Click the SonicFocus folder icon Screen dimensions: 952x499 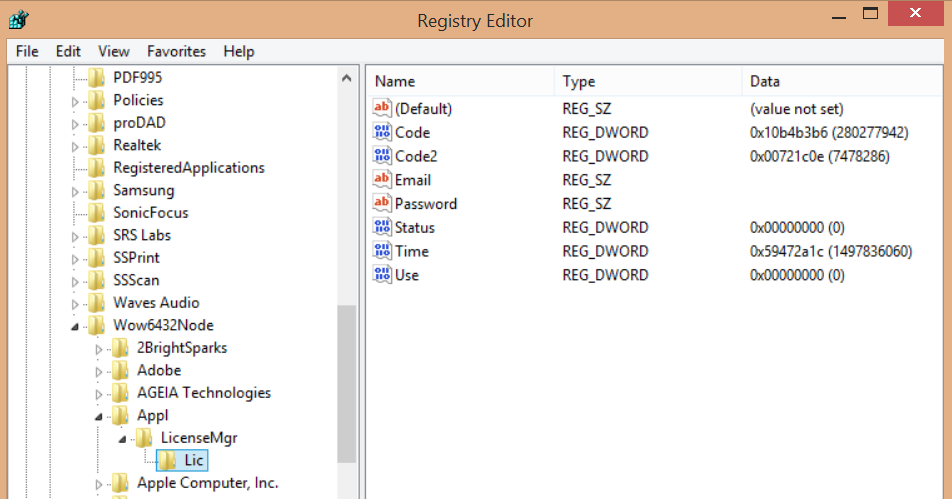[97, 212]
